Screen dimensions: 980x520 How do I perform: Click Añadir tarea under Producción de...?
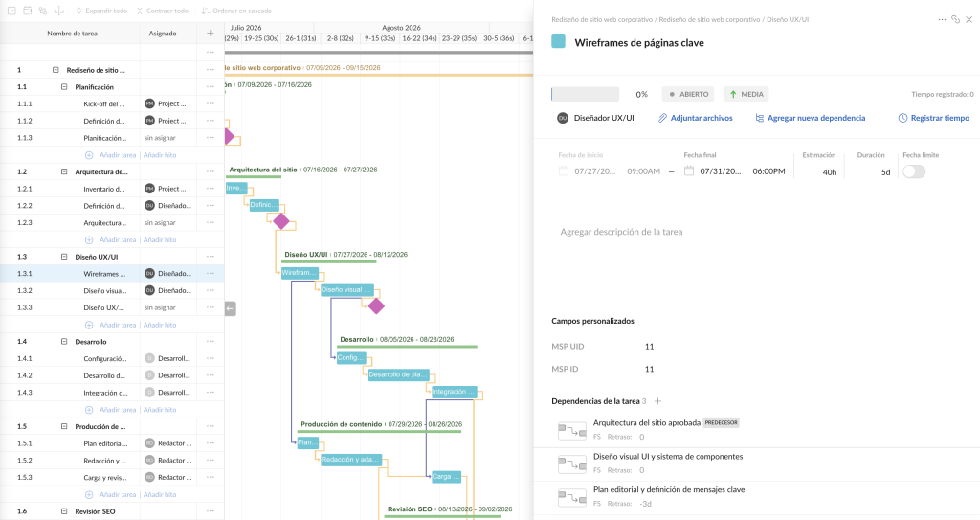(118, 494)
